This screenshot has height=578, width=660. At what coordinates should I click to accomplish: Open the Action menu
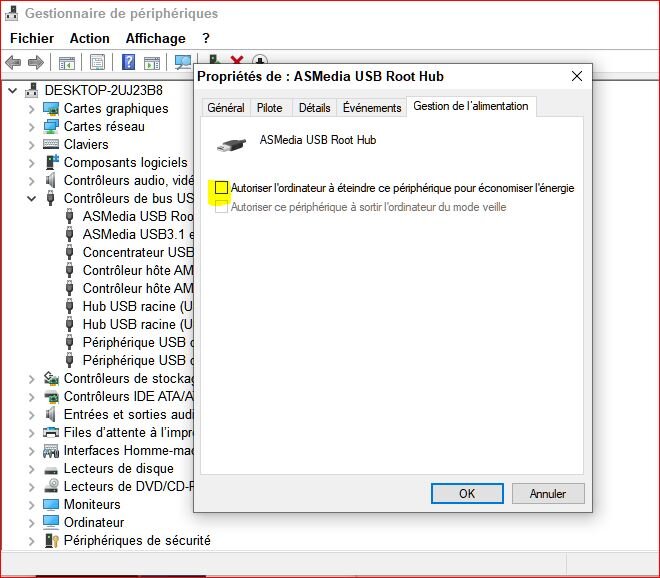90,38
